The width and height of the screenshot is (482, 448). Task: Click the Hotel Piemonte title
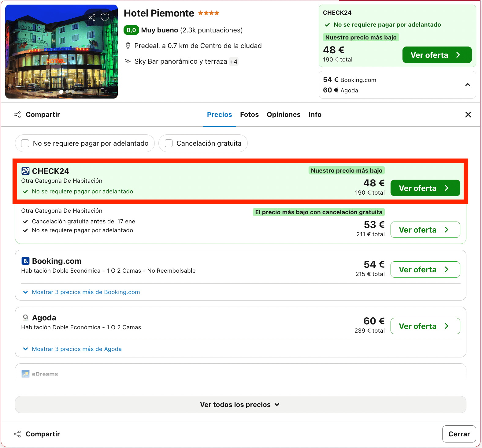[x=159, y=13]
